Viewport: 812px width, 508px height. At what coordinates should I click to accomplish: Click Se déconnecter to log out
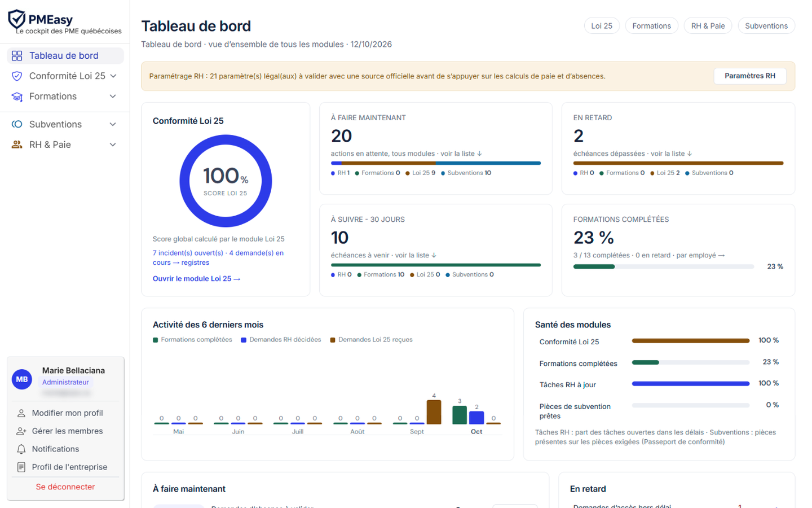coord(65,487)
